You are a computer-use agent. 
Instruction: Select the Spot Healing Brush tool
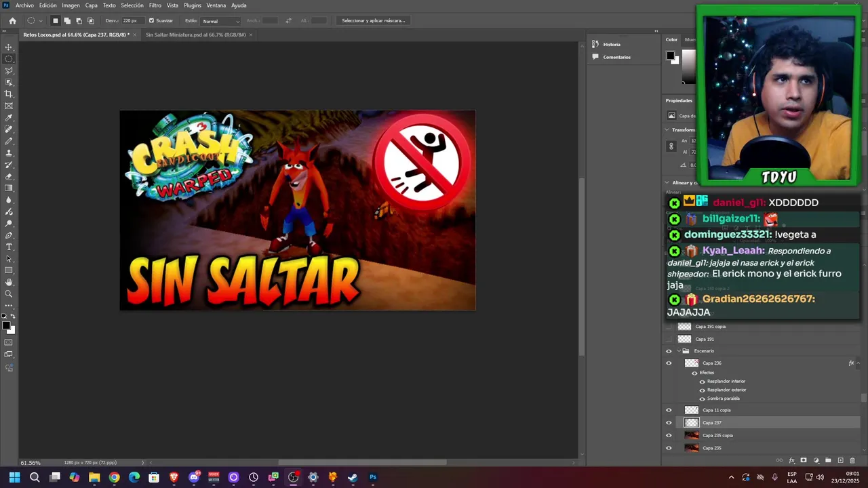(x=9, y=129)
